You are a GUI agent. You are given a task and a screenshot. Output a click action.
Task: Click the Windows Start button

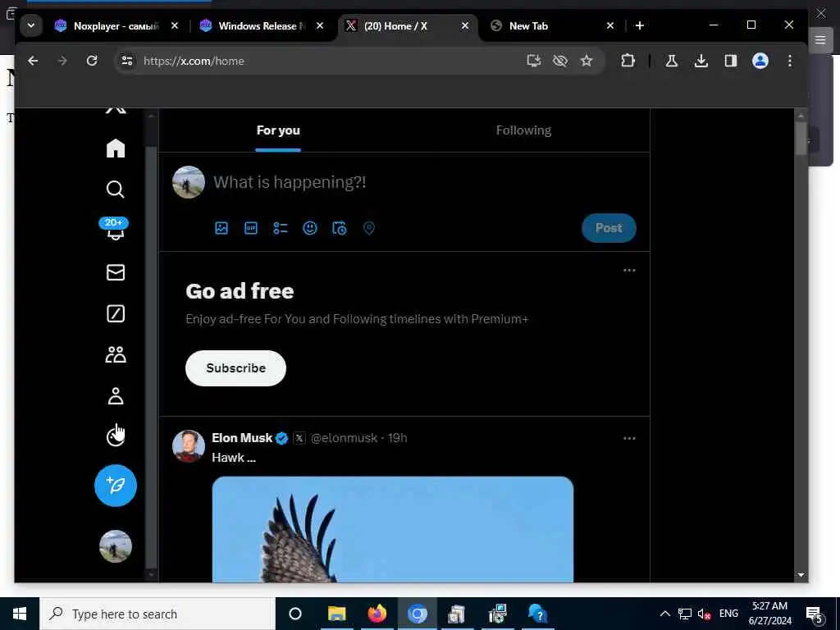[20, 614]
